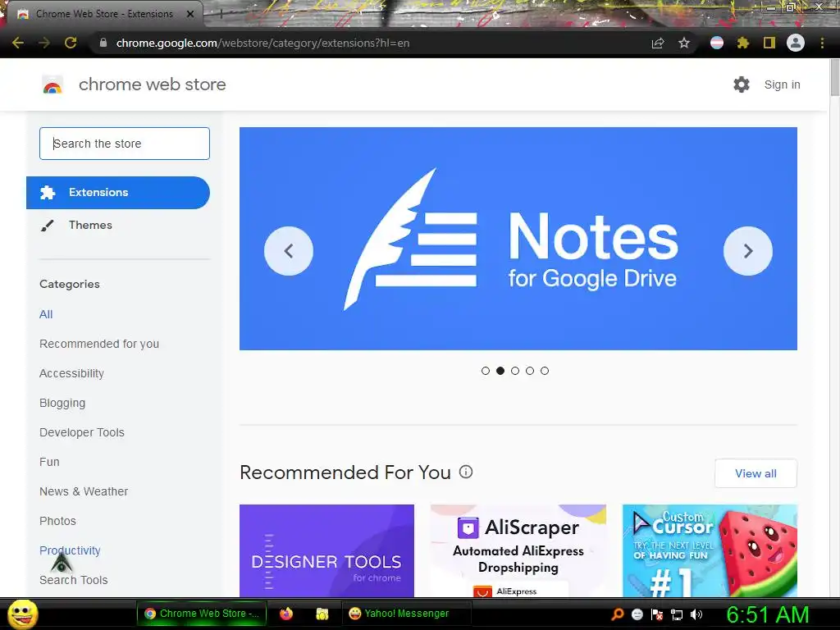Screen dimensions: 840x630
Task: Open the Accessibility category
Action: point(72,373)
